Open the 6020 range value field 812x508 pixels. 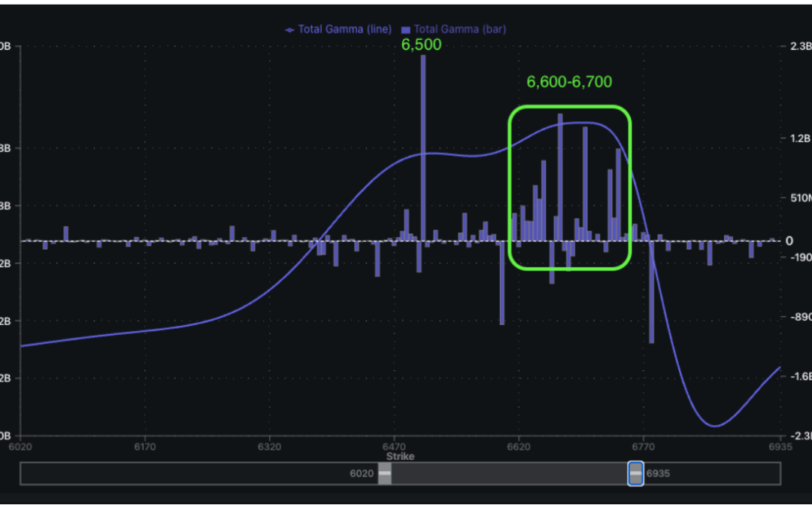coord(361,474)
